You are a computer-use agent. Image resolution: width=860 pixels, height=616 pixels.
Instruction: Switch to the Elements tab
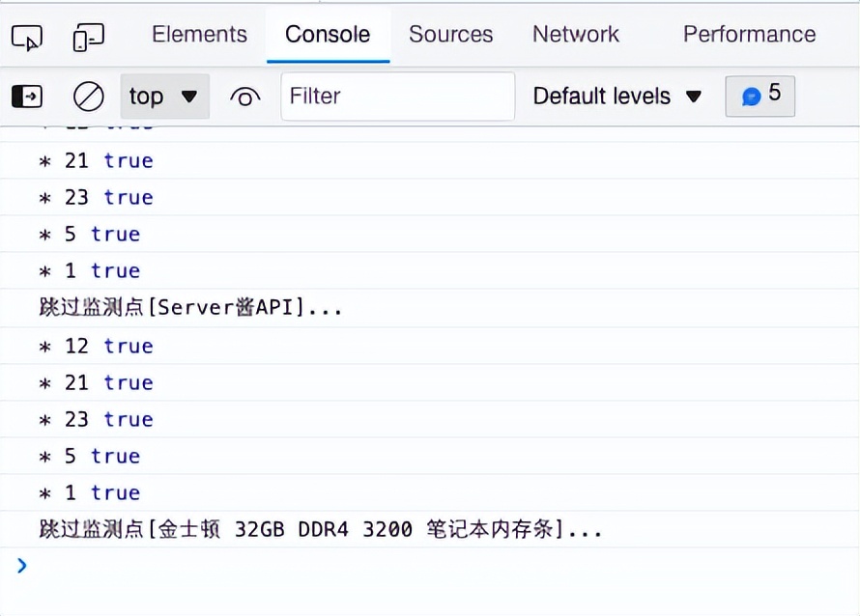click(200, 34)
